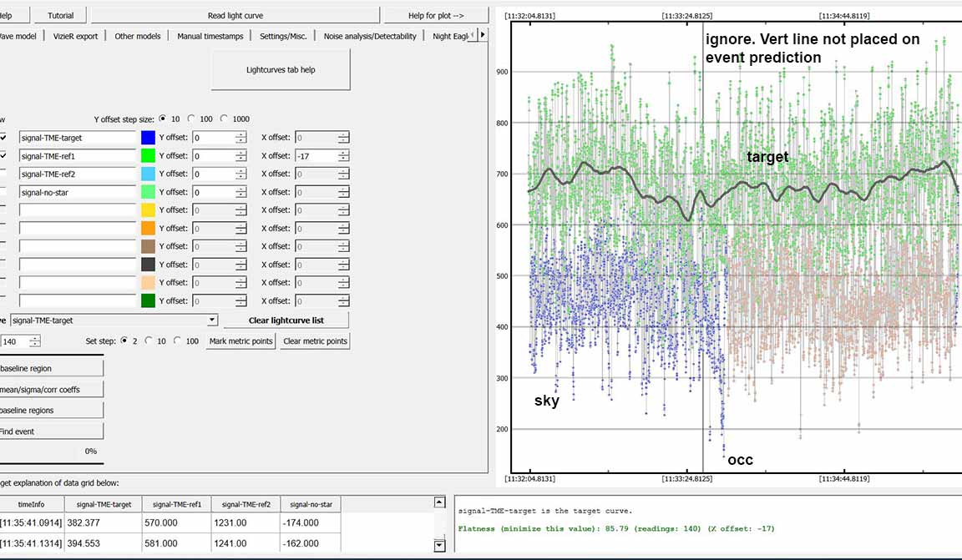The height and width of the screenshot is (560, 962).
Task: Select Y offset step size 10
Action: [163, 119]
